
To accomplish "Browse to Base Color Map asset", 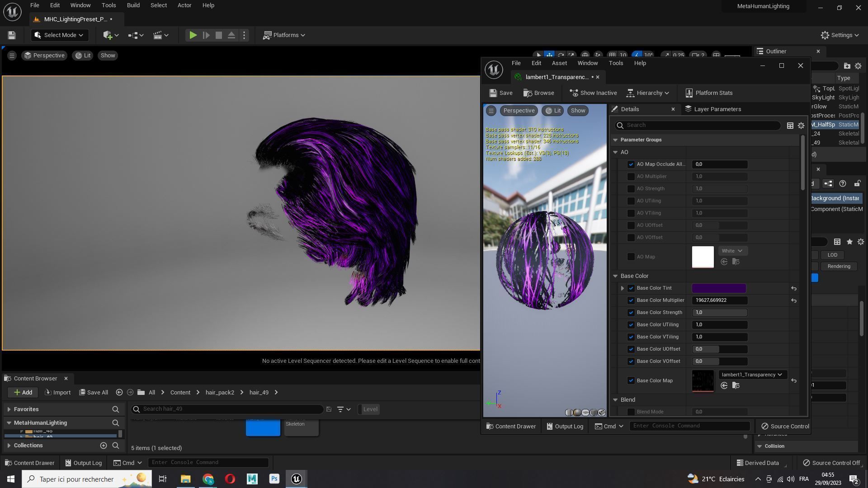I will coord(736,385).
